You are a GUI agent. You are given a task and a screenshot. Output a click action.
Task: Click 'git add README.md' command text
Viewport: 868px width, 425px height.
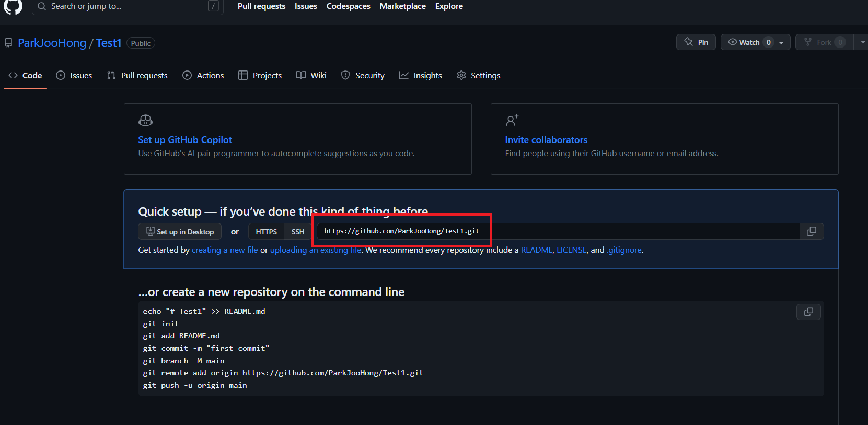[181, 336]
